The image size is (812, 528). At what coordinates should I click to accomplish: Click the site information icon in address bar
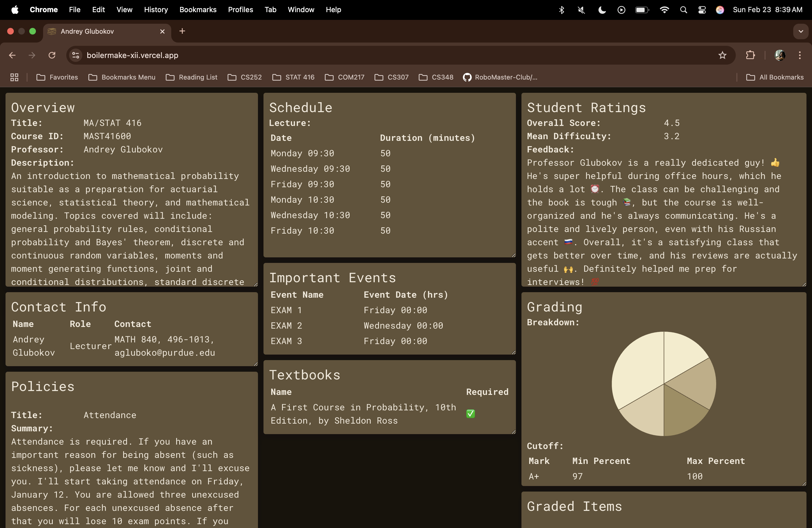(x=76, y=55)
